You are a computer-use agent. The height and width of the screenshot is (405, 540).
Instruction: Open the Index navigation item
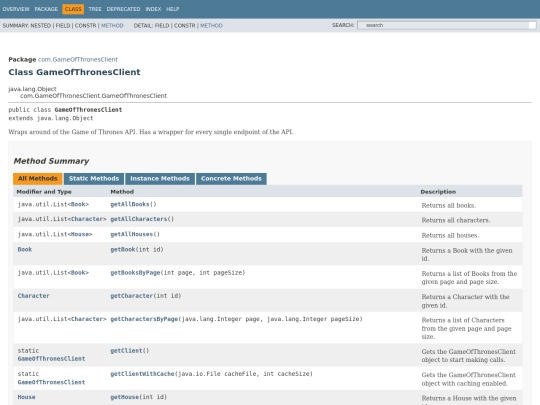click(x=153, y=9)
